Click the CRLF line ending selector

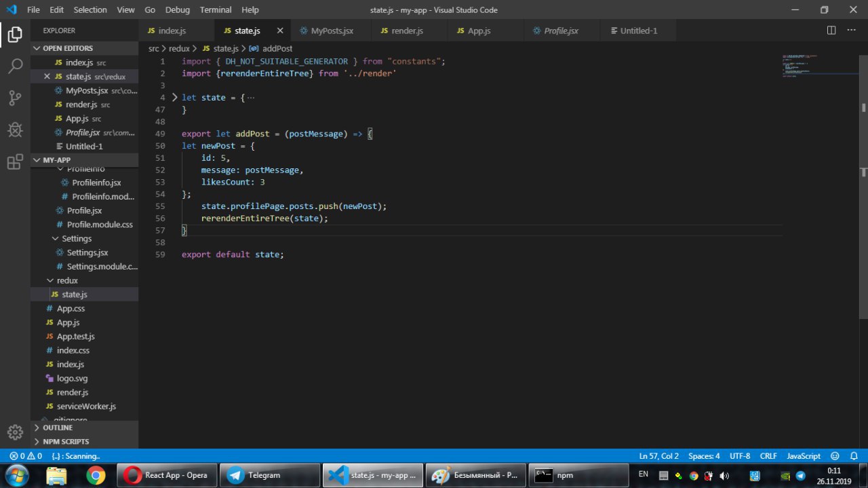pos(768,456)
